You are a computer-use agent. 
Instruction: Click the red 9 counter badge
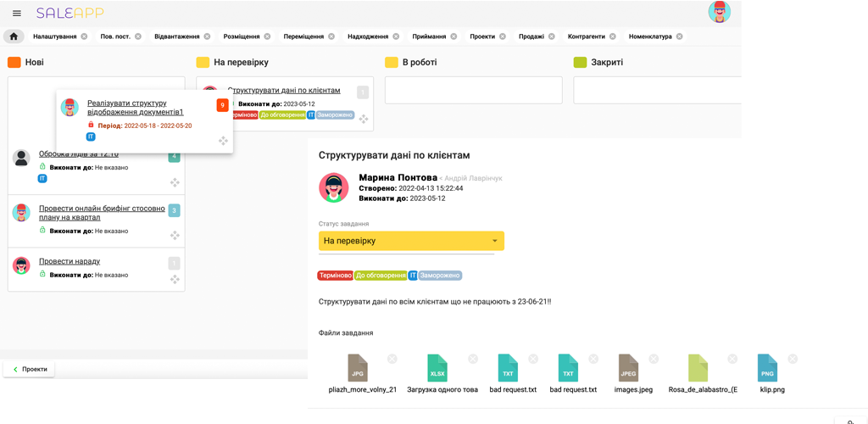point(222,105)
